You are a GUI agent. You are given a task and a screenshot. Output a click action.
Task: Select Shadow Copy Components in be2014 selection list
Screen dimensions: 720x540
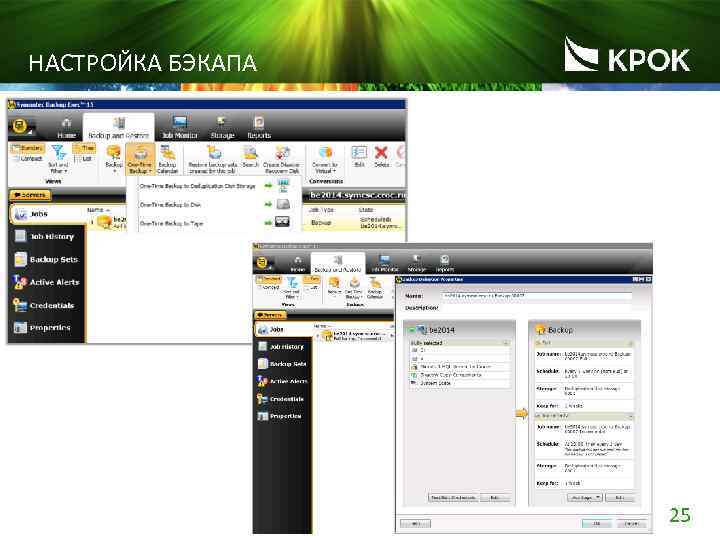click(459, 375)
